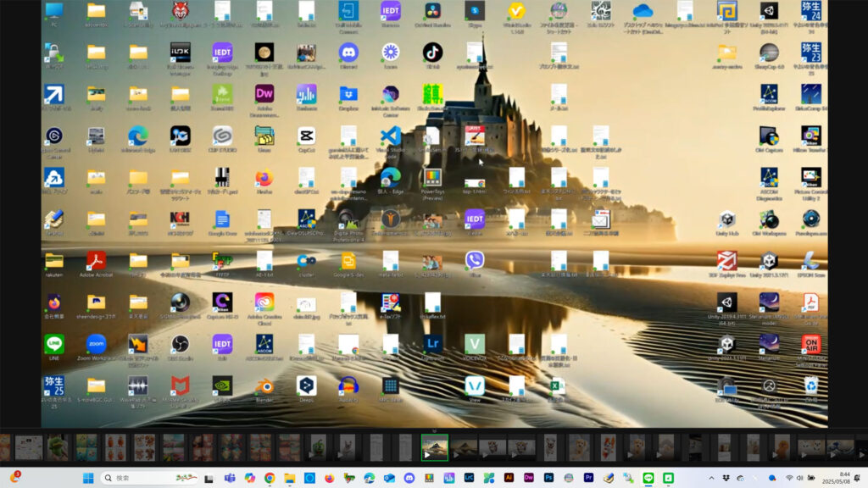The height and width of the screenshot is (488, 868).
Task: Open Adobe Creative Cloud desktop icon
Action: coord(264,302)
